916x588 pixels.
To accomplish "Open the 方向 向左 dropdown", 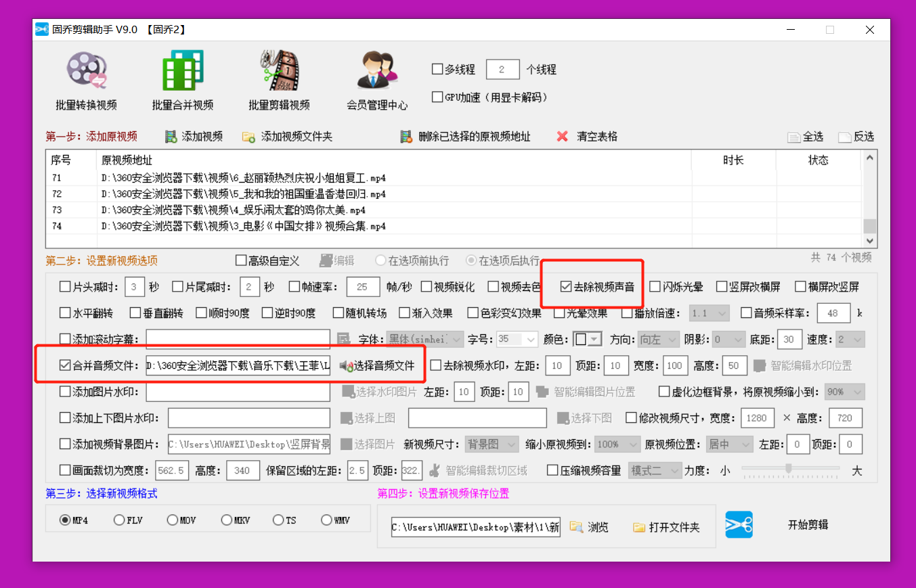I will pyautogui.click(x=659, y=339).
